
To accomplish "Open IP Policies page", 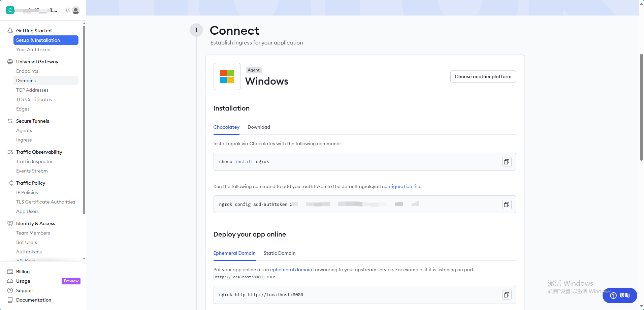I will pyautogui.click(x=27, y=192).
